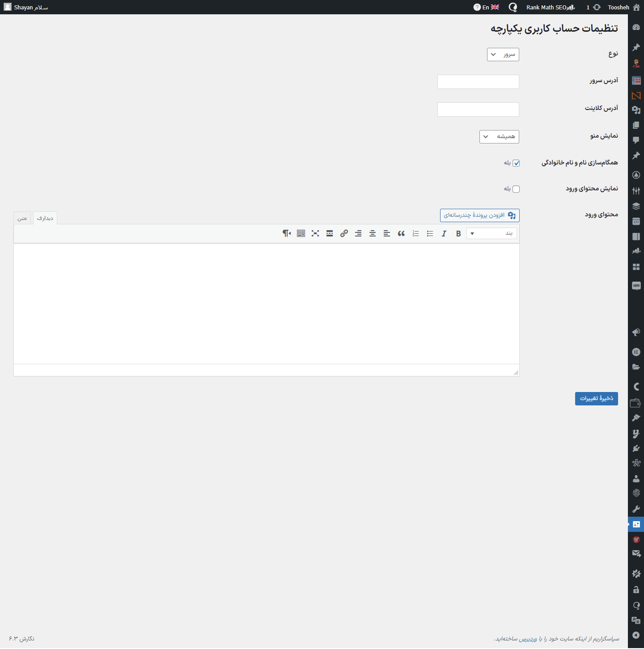Click the add media file button
Screen dimensions: 644x649
click(x=480, y=215)
